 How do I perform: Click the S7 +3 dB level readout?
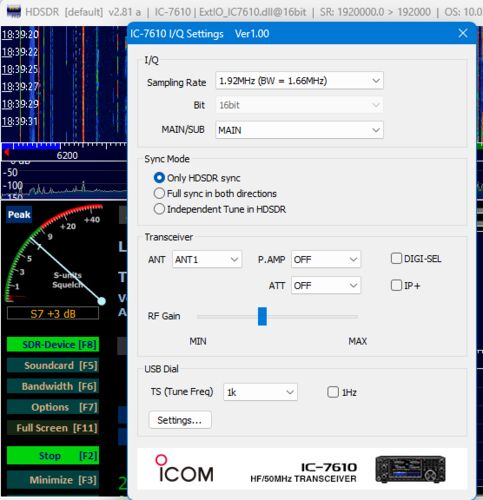(x=53, y=314)
